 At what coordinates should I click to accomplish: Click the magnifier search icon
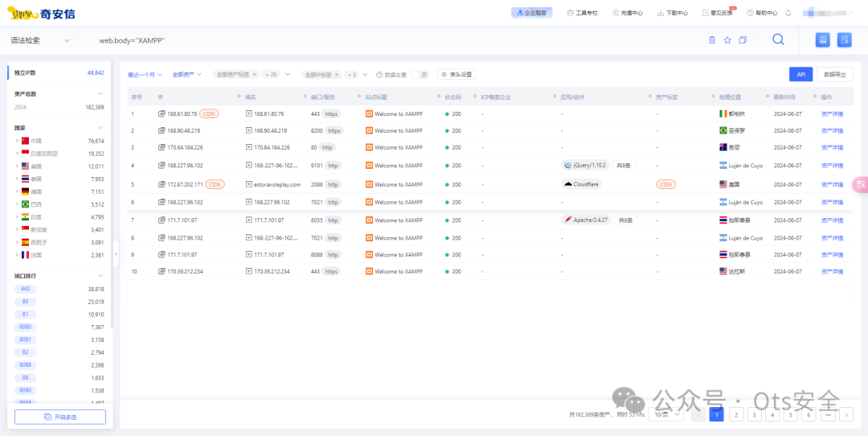click(778, 40)
